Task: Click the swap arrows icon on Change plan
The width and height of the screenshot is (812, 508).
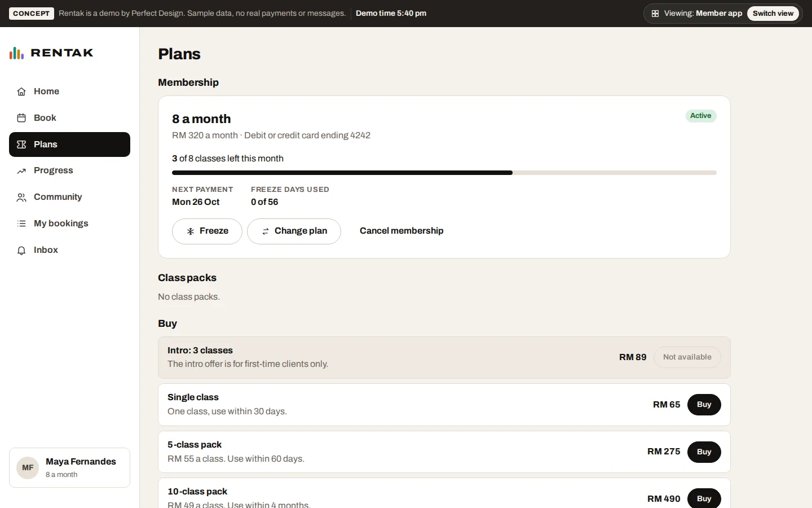Action: tap(266, 231)
